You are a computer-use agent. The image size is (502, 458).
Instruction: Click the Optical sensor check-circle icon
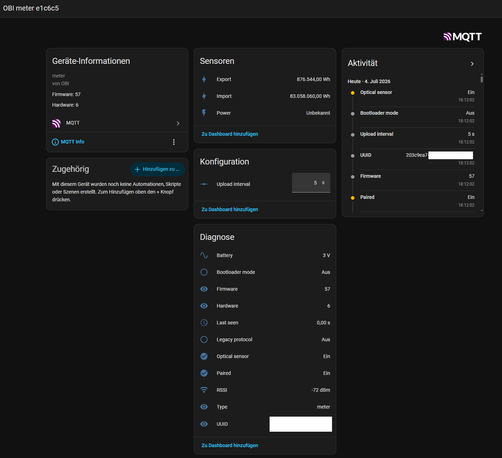[204, 356]
